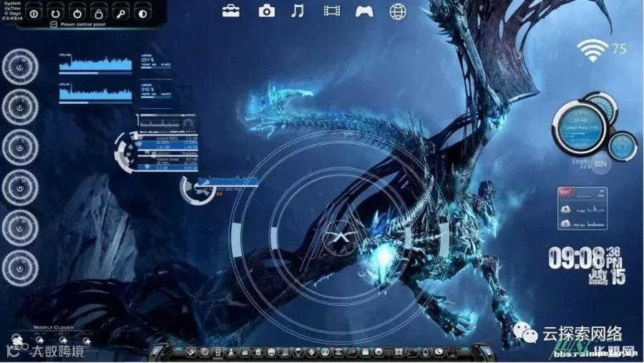Open the K drive circular gauge
This screenshot has height=363, width=644.
[20, 268]
